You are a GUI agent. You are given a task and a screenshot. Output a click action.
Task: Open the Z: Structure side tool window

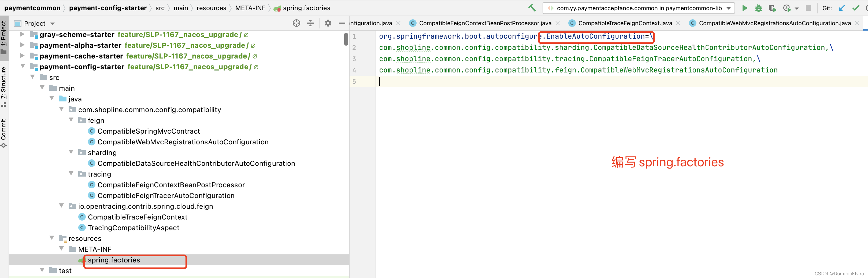pos(4,87)
